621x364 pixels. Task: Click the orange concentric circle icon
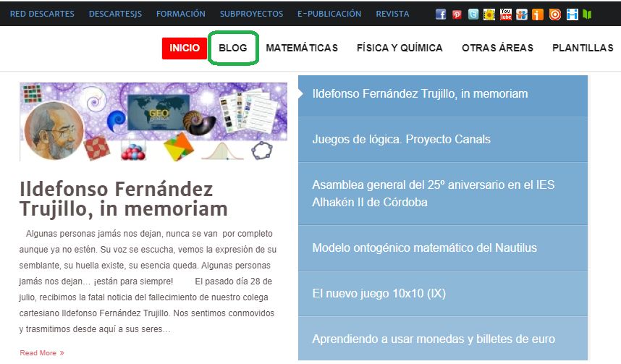click(x=555, y=14)
